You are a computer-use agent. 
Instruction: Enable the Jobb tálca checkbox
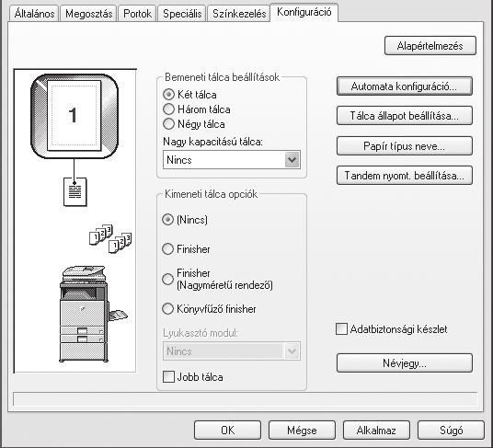coord(169,376)
